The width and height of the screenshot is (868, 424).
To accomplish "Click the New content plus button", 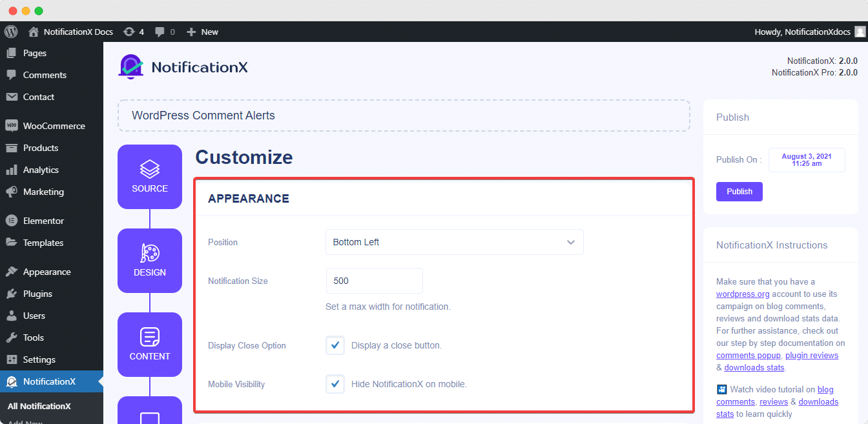I will (x=202, y=32).
